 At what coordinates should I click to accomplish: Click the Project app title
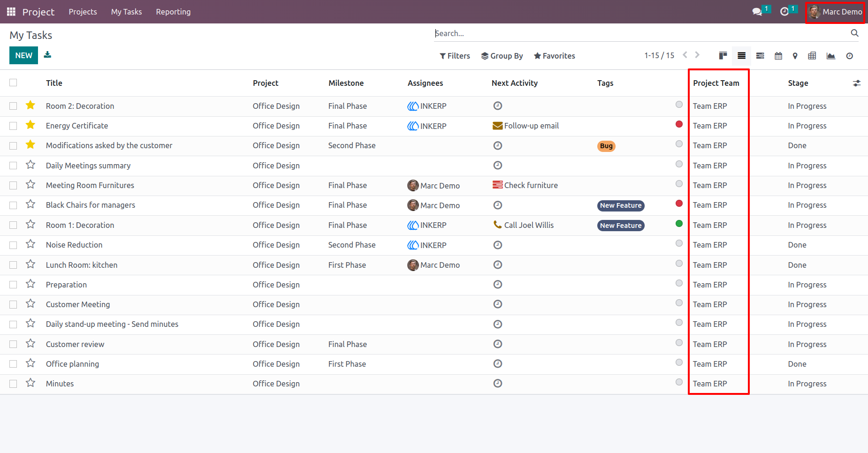(38, 12)
